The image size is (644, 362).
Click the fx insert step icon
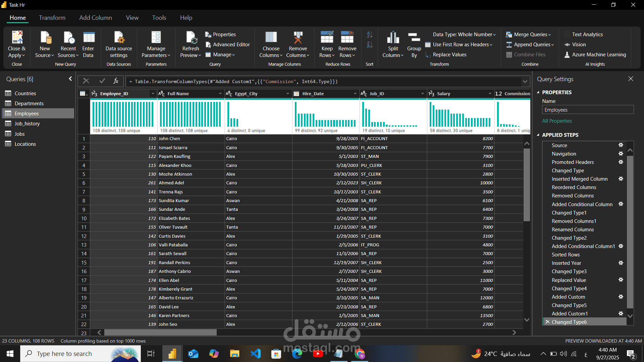(116, 81)
